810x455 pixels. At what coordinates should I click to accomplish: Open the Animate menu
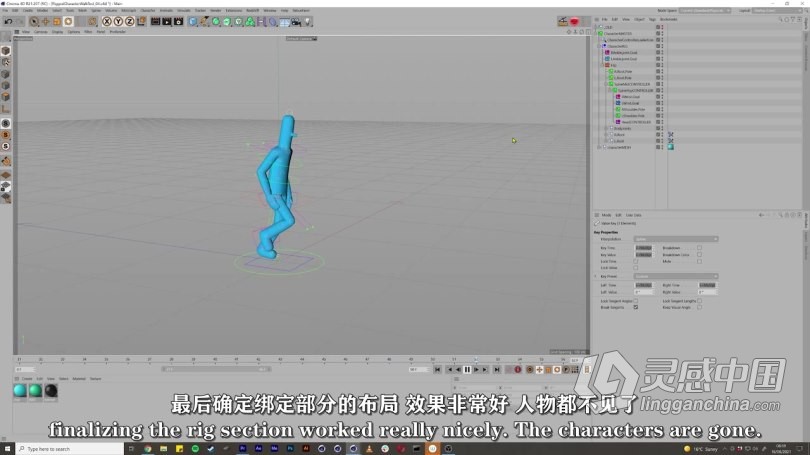tap(166, 10)
